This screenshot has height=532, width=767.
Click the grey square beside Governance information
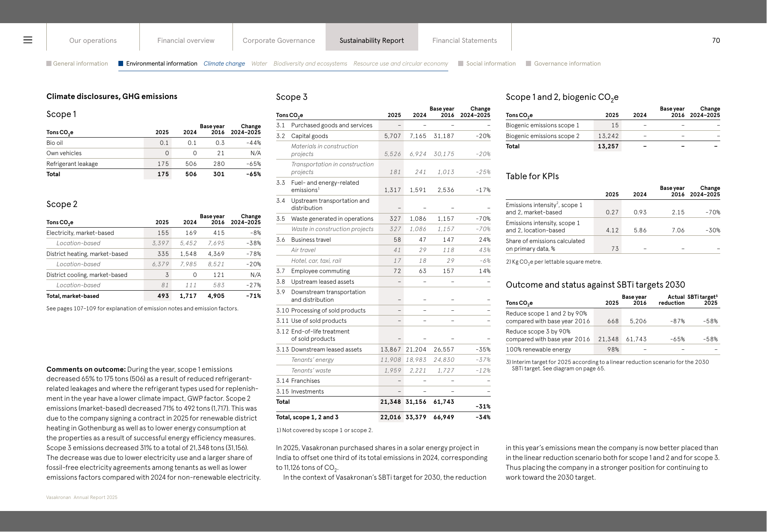tap(528, 63)
